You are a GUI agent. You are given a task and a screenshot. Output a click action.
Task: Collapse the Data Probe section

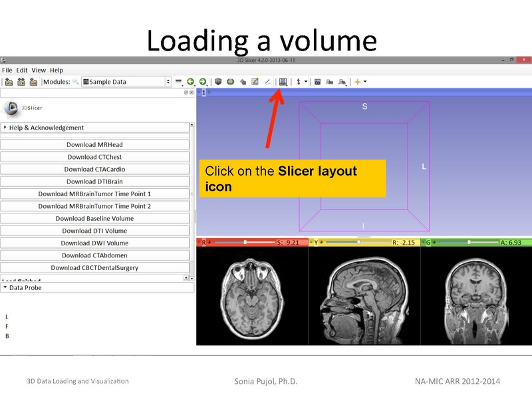coord(97,288)
